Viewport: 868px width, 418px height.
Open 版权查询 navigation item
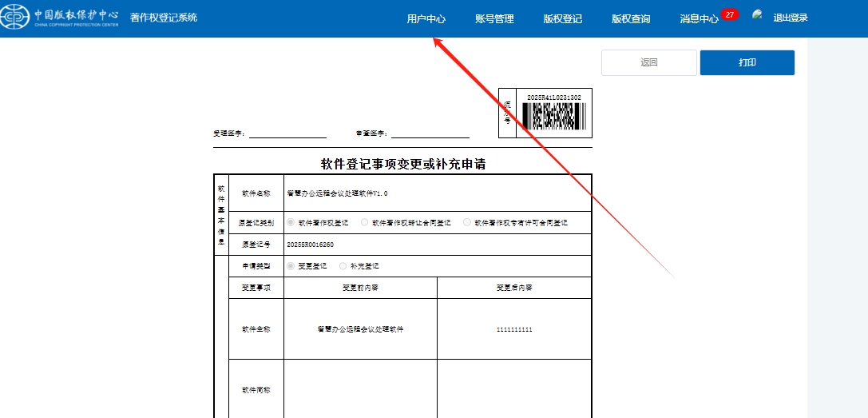(x=631, y=18)
